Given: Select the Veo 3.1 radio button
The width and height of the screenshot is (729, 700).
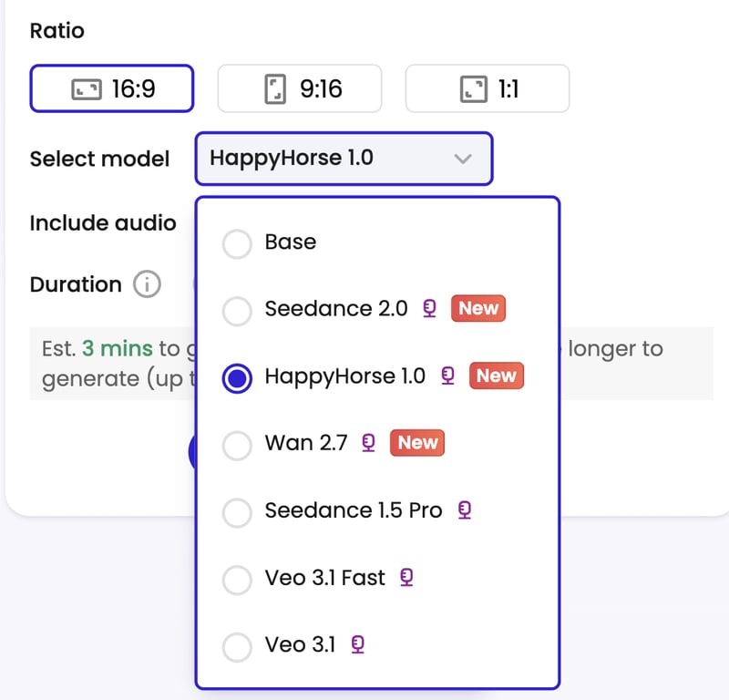Looking at the screenshot, I should click(237, 646).
